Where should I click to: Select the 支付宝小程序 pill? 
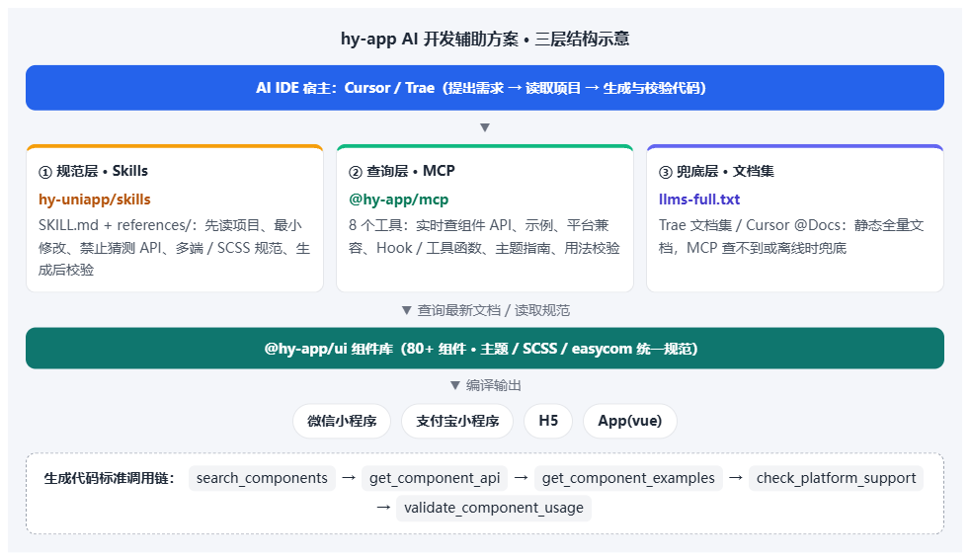tap(457, 421)
